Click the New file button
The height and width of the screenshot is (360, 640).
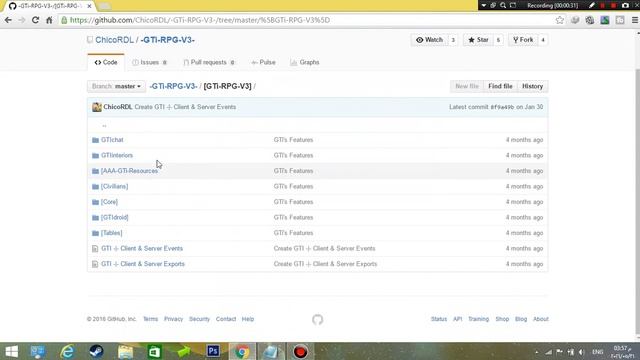coord(467,86)
